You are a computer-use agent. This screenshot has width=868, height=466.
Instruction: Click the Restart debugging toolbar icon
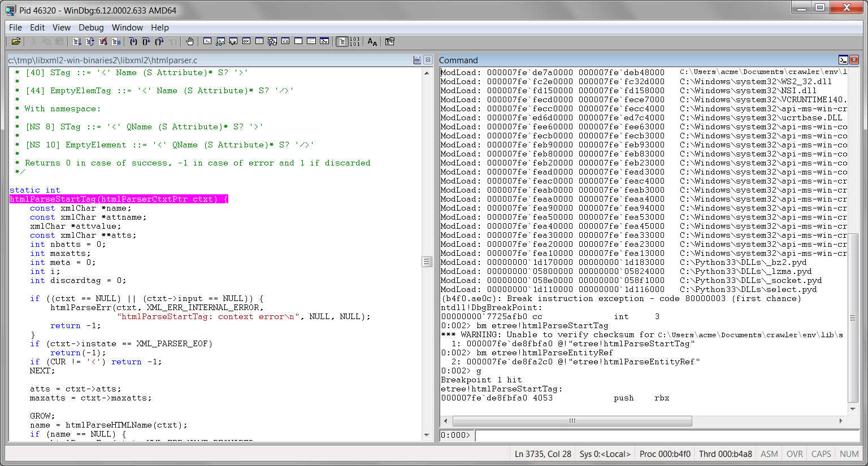point(90,41)
